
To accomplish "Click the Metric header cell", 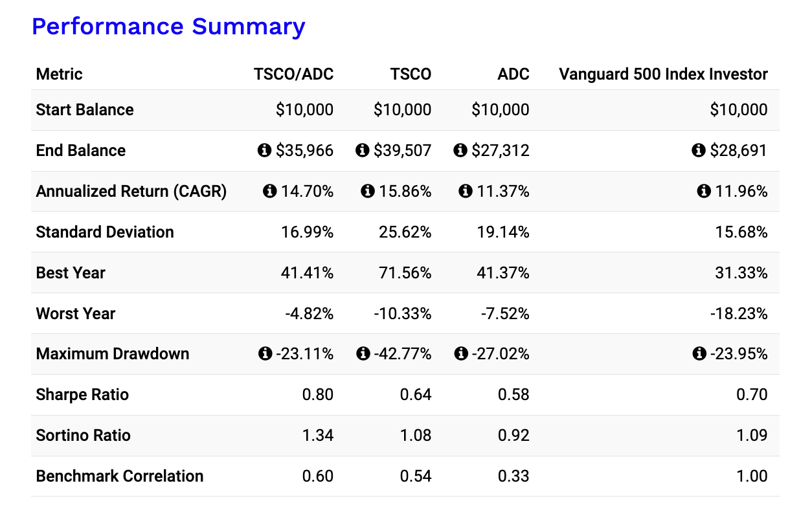I will (59, 74).
